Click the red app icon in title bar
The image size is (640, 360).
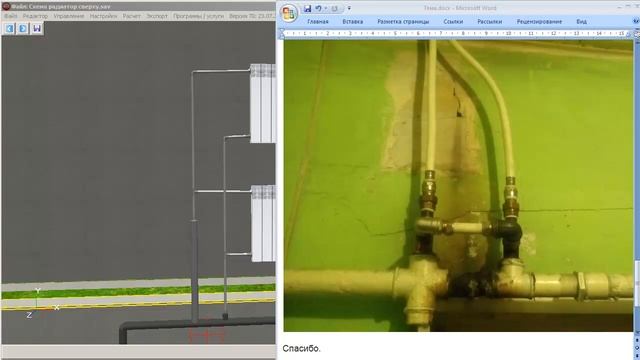coord(6,7)
